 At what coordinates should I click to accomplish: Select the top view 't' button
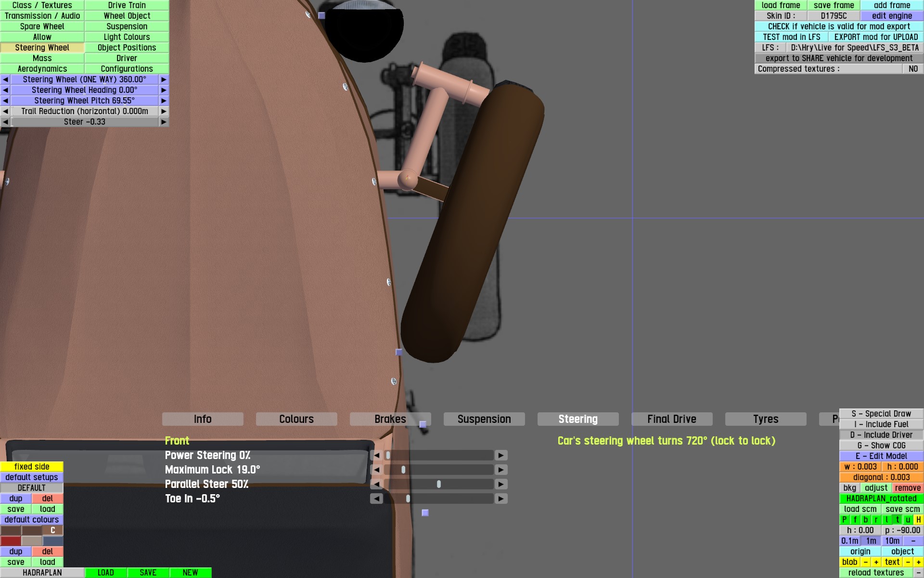click(x=898, y=520)
